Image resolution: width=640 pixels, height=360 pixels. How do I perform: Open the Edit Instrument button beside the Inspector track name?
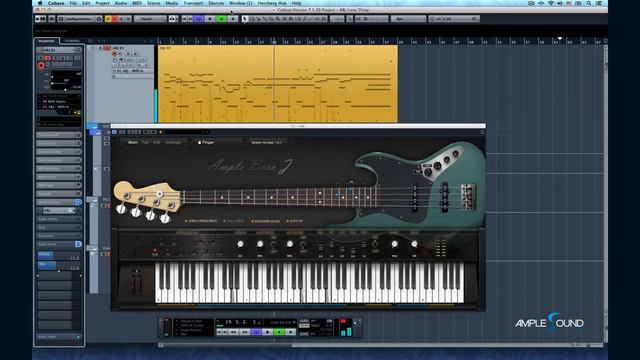coord(79,50)
